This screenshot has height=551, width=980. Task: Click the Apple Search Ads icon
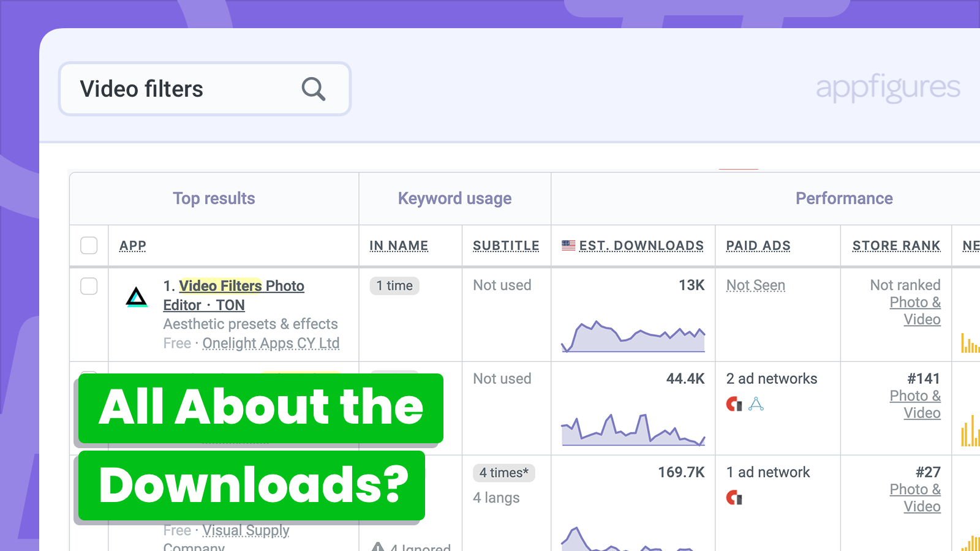756,404
